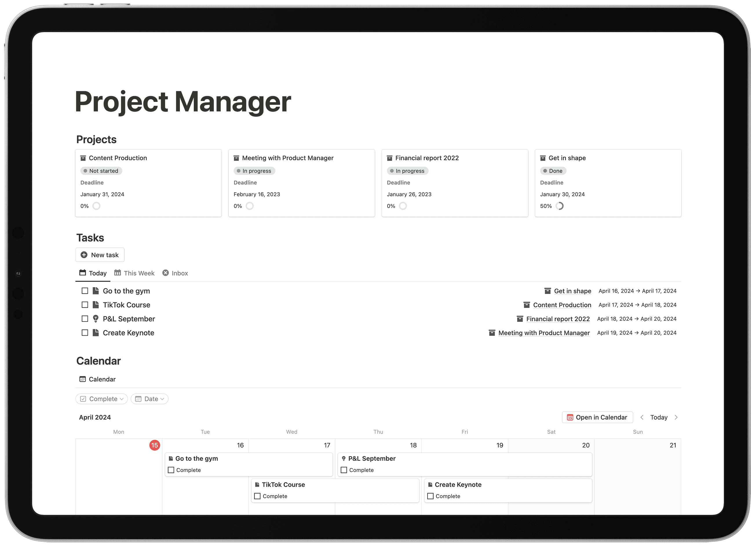Switch to the Inbox tab

[175, 273]
